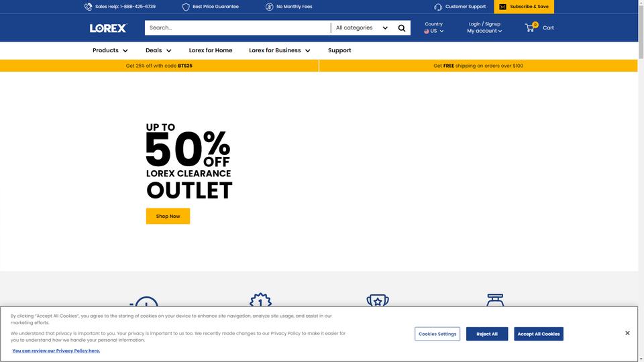Click the Login / Signup link
The image size is (644, 362).
click(x=484, y=24)
